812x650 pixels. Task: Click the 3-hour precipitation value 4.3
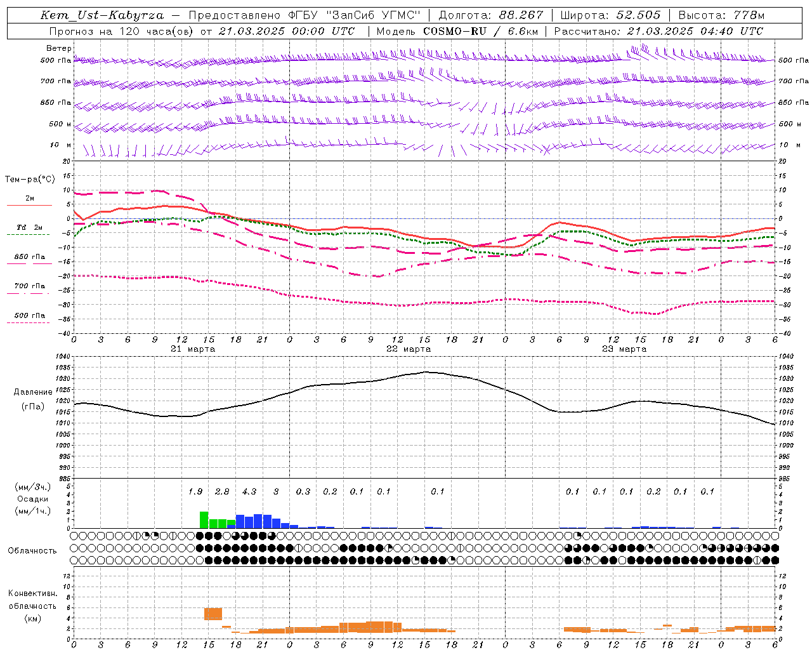(x=249, y=491)
